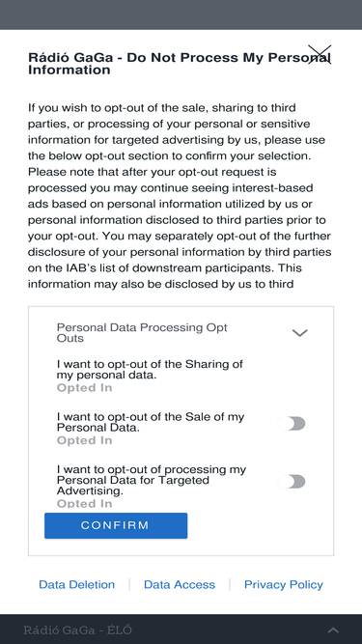
Task: Click Opted In status under Targeted Advertising
Action: [x=84, y=504]
